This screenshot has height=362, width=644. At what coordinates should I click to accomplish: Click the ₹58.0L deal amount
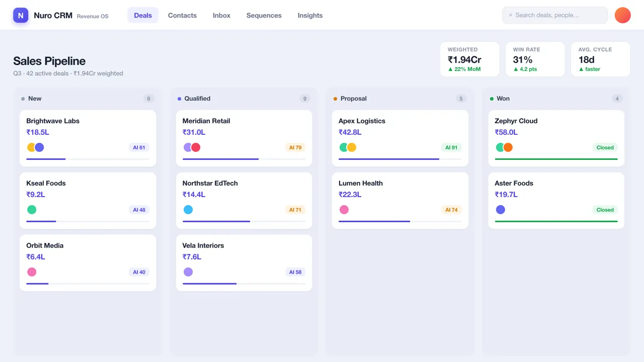point(507,132)
